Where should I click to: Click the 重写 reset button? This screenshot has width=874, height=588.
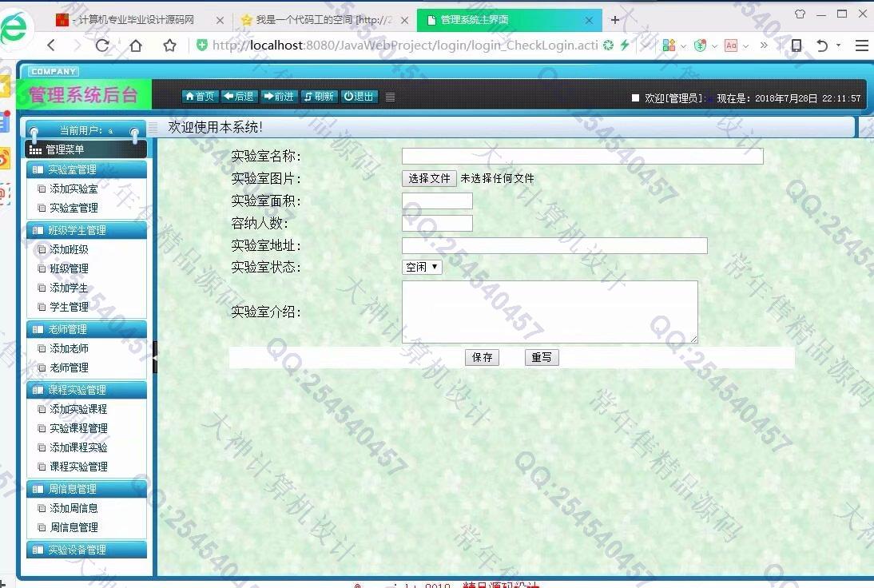click(x=542, y=358)
